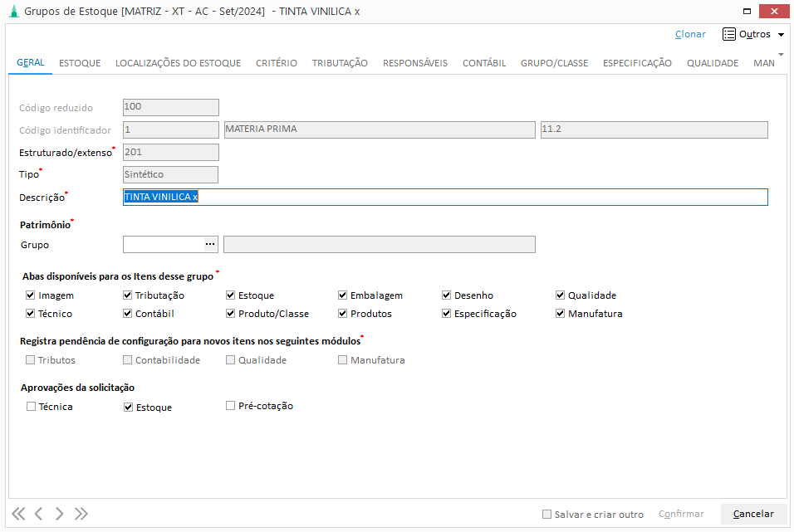This screenshot has width=794, height=532.
Task: Go to the first record arrow
Action: (x=18, y=514)
